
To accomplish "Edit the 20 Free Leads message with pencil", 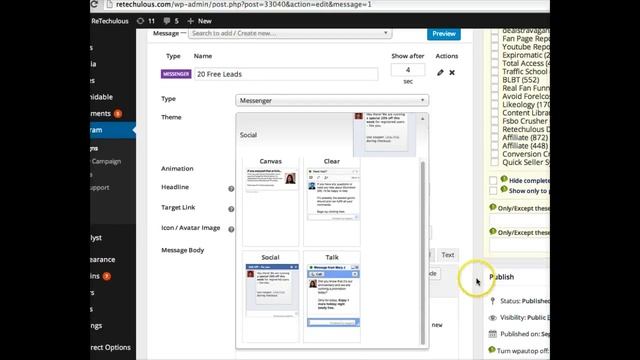I will tap(440, 73).
